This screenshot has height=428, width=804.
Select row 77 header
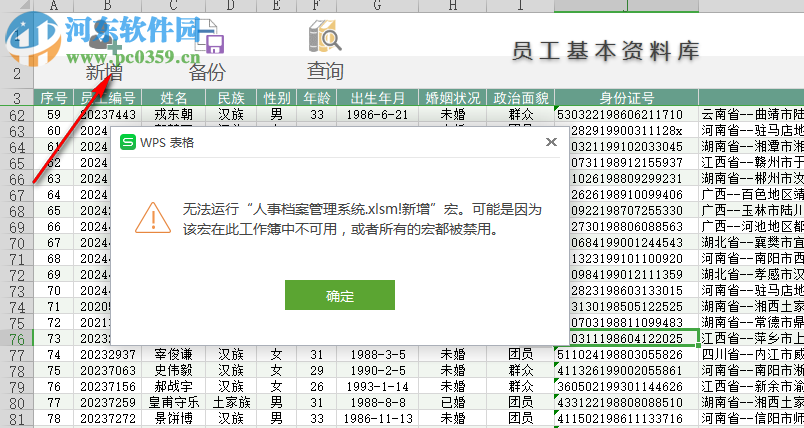click(17, 355)
